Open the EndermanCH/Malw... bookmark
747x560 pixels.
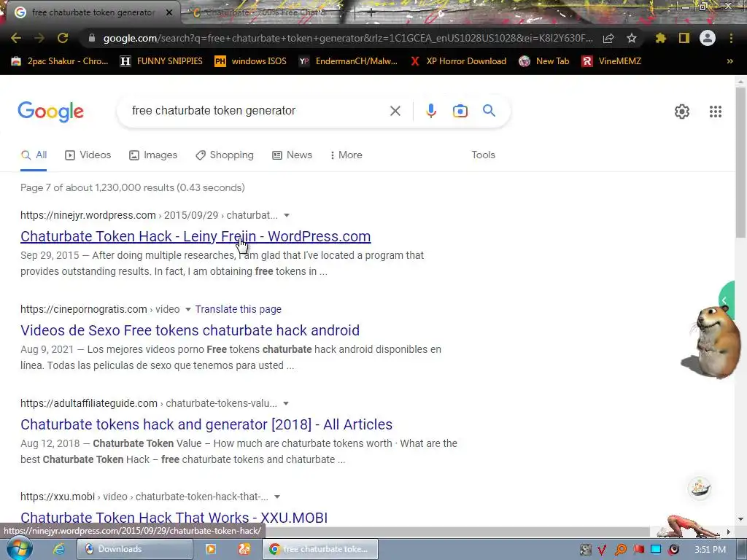click(348, 61)
